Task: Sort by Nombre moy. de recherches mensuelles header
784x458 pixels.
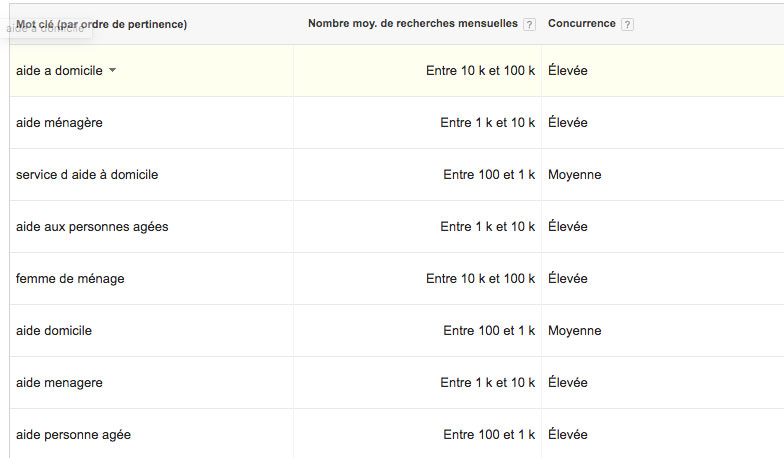Action: coord(412,24)
